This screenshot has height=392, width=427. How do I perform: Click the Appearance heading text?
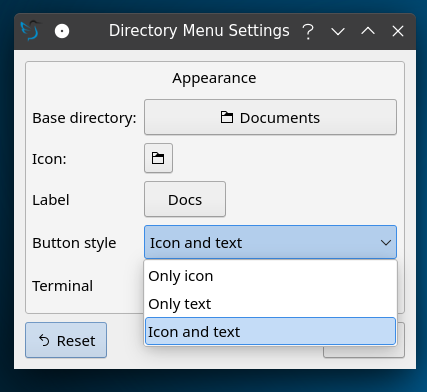point(214,78)
